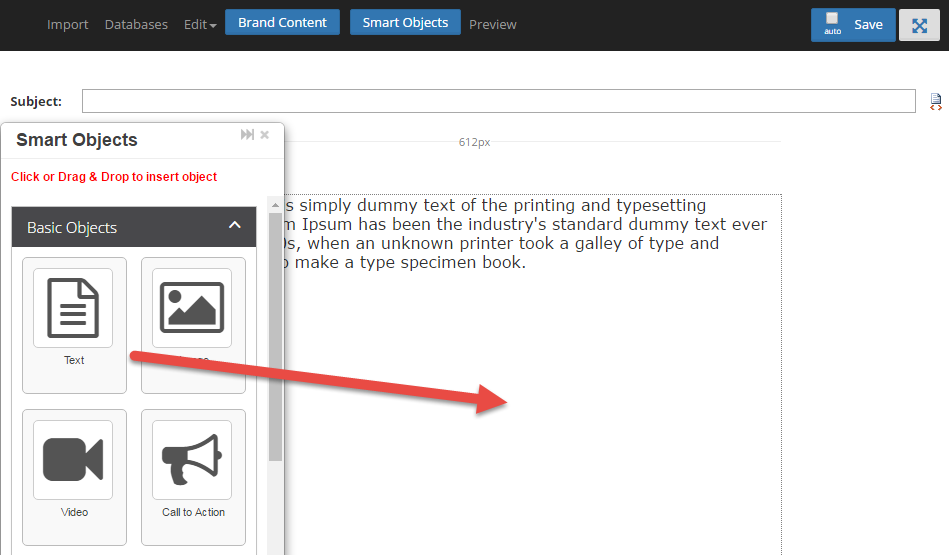
Task: Open the Edit dropdown menu
Action: click(x=200, y=24)
